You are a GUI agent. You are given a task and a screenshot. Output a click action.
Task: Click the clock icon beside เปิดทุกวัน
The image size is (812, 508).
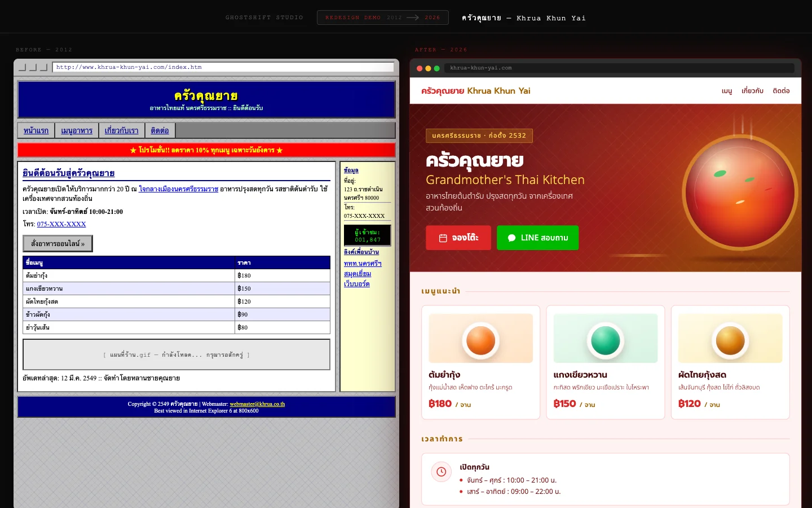[x=441, y=472]
